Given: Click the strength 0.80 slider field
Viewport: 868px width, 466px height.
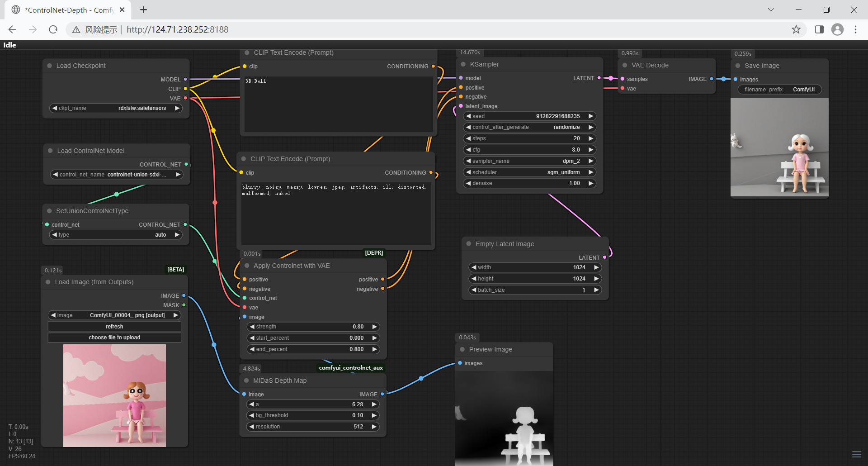Looking at the screenshot, I should 314,327.
